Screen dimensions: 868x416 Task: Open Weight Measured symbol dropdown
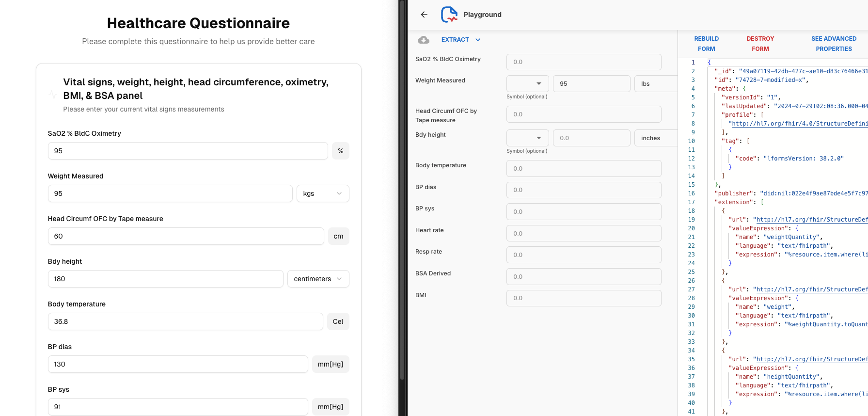click(x=527, y=83)
